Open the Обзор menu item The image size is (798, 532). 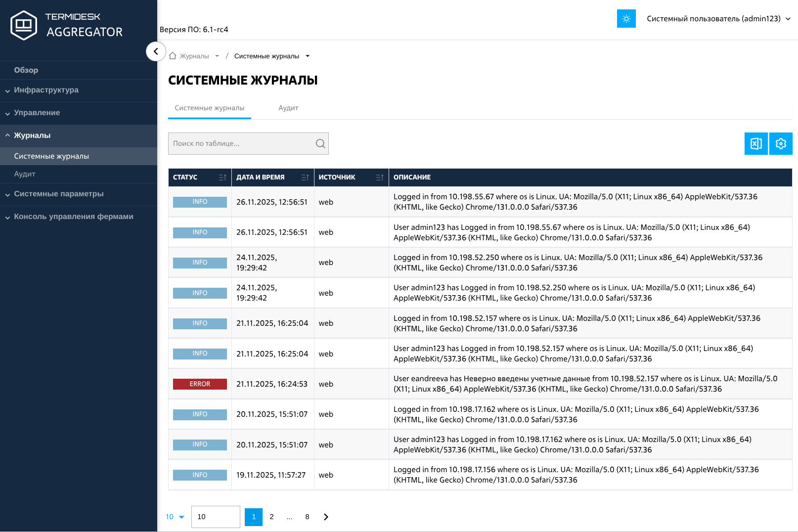coord(26,70)
